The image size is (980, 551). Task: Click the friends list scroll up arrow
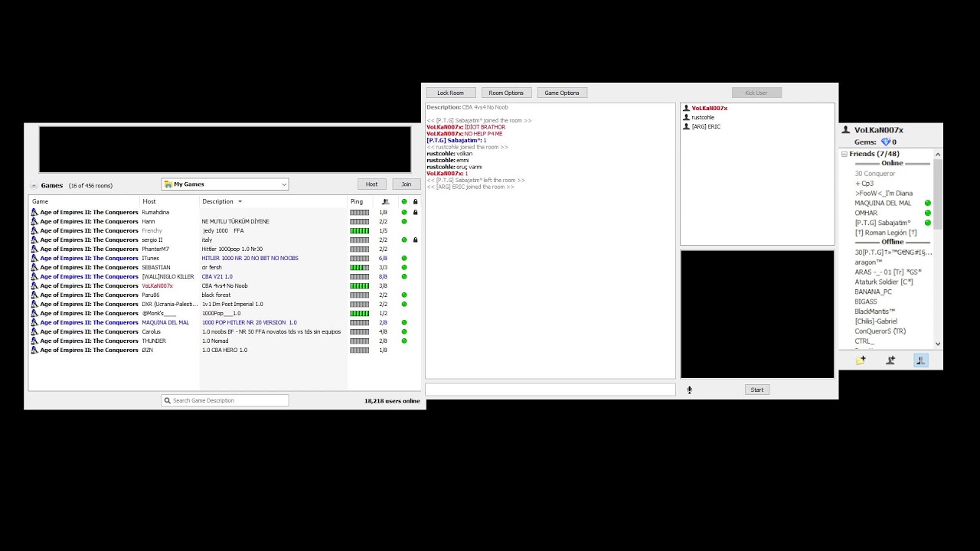pyautogui.click(x=938, y=155)
